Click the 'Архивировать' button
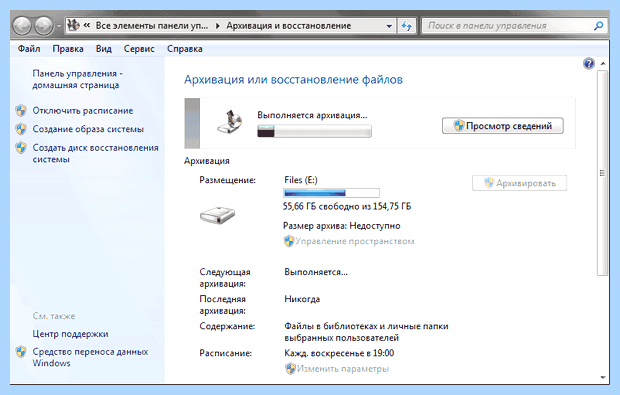Screen dimensions: 620x395 (x=520, y=183)
